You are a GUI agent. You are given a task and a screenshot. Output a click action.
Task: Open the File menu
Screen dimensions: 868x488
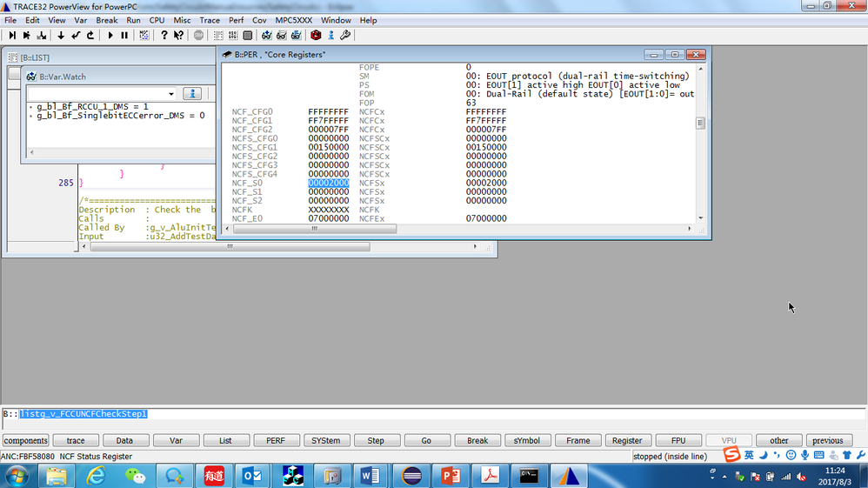click(x=10, y=20)
